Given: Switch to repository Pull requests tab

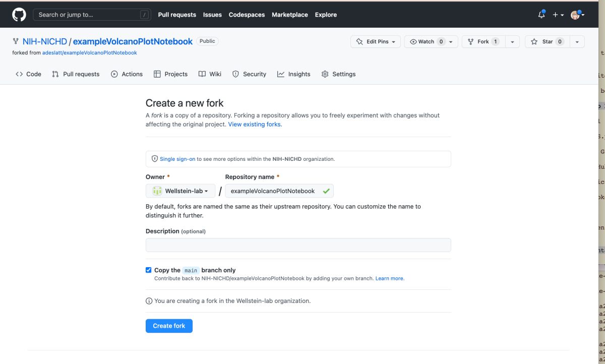Looking at the screenshot, I should click(76, 74).
